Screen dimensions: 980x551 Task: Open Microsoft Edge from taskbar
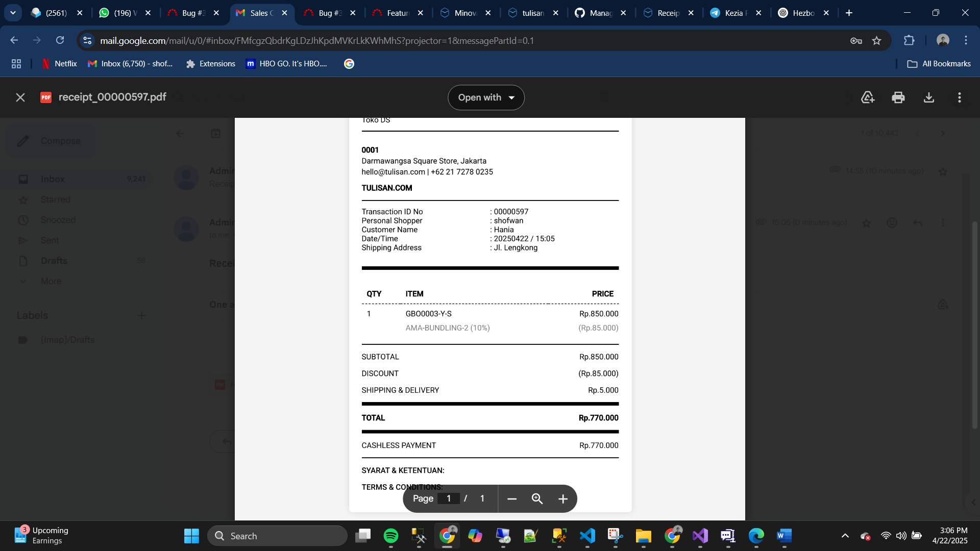click(756, 536)
